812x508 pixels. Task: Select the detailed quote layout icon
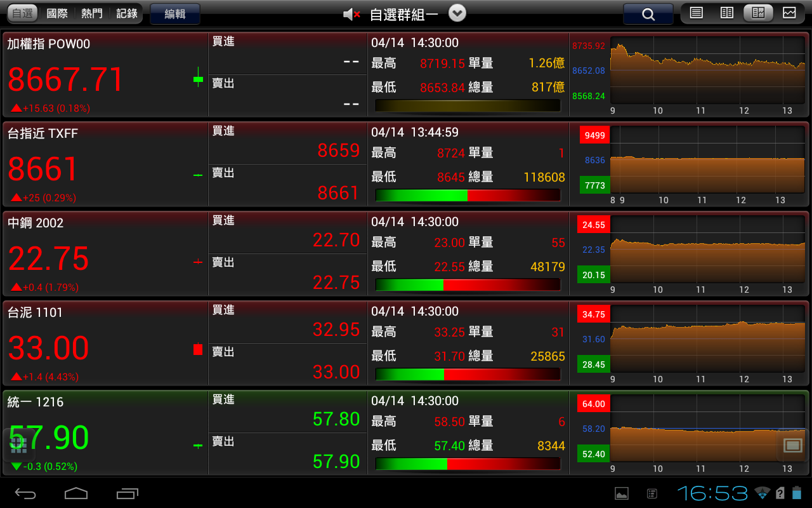pos(757,13)
